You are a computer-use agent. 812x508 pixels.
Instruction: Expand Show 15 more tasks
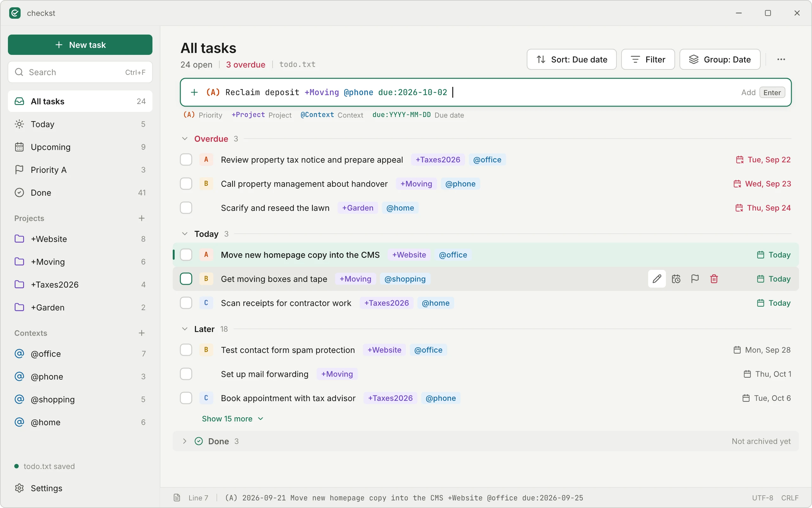tap(232, 419)
